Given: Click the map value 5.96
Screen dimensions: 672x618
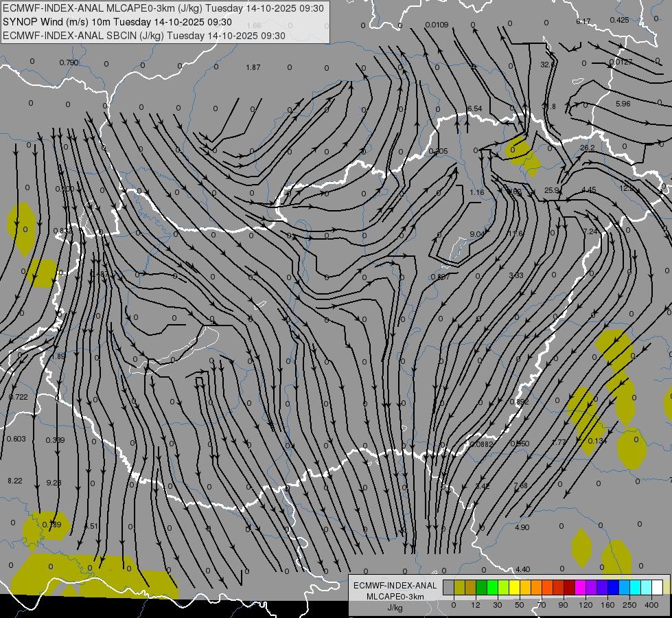Looking at the screenshot, I should click(623, 104).
